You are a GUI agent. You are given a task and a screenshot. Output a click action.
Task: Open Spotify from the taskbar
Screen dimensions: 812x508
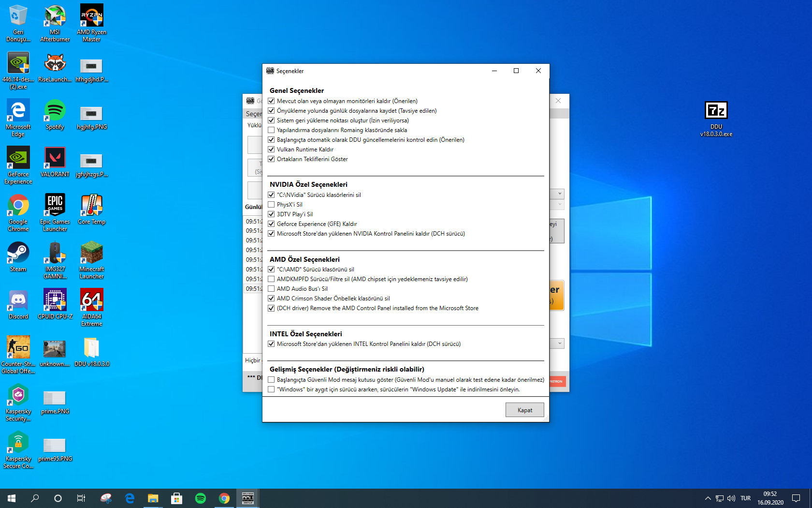[201, 498]
